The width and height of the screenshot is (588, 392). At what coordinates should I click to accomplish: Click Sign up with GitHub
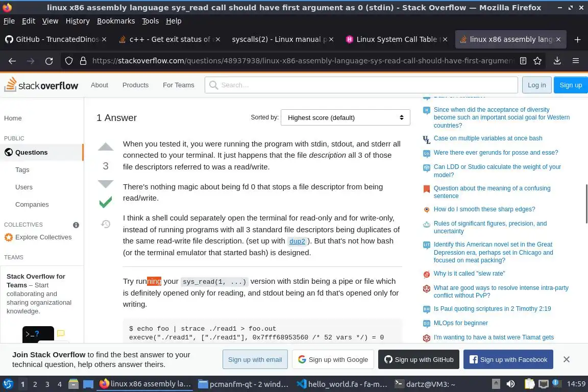pos(419,359)
